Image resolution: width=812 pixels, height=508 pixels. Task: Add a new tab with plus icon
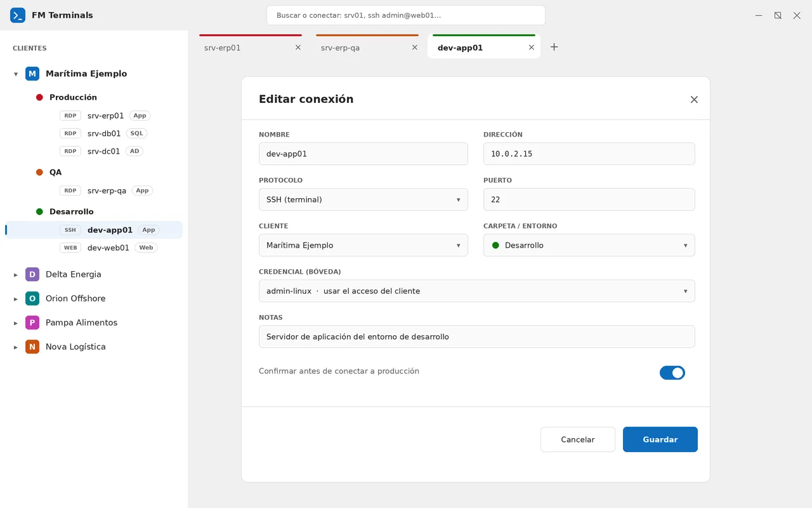[554, 47]
